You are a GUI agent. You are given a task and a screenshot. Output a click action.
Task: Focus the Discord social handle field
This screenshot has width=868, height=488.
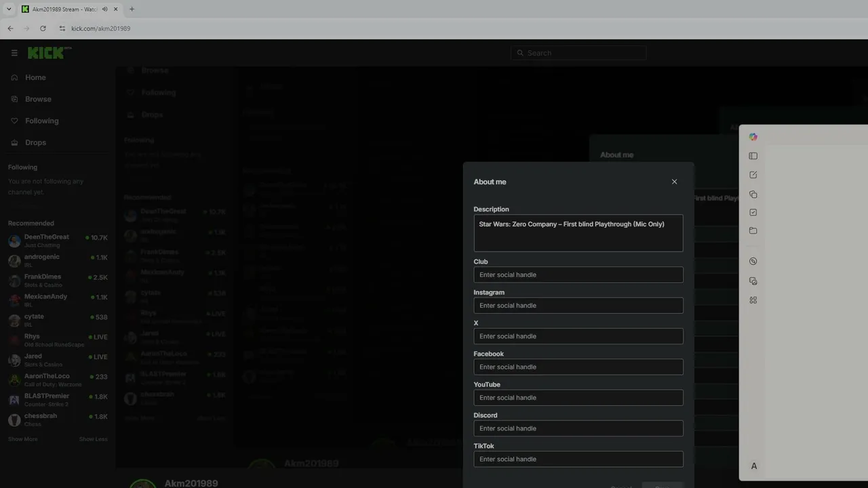(578, 428)
